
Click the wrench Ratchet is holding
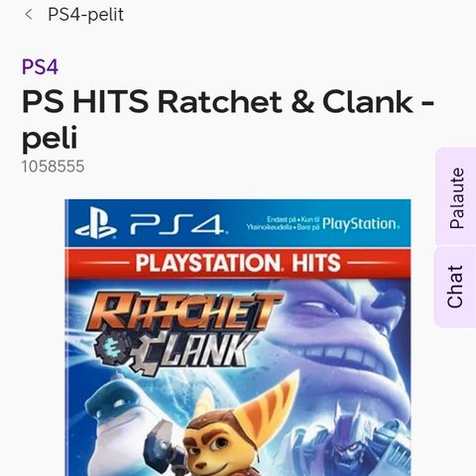pyautogui.click(x=162, y=441)
